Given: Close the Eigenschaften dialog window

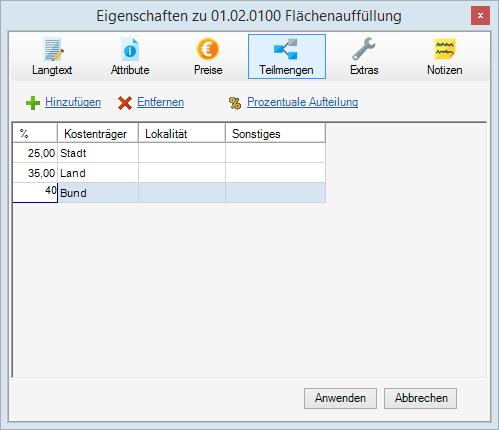Looking at the screenshot, I should pyautogui.click(x=480, y=15).
